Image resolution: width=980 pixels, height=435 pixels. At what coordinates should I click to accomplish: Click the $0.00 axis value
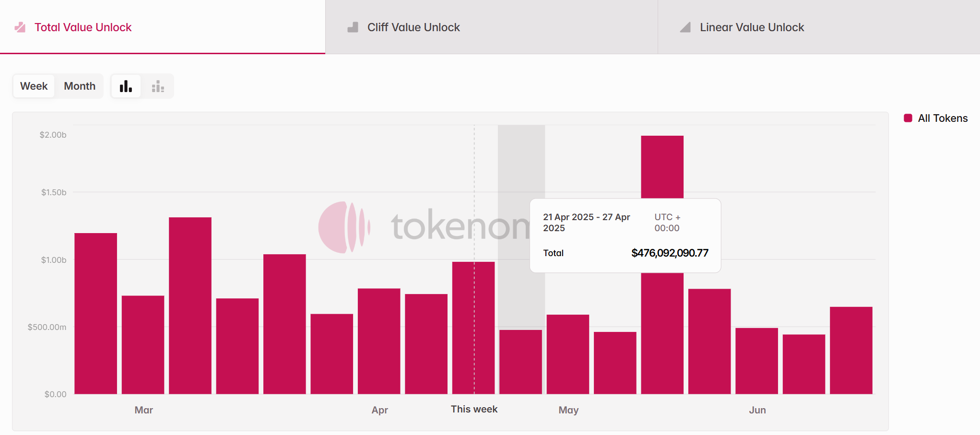click(x=56, y=394)
